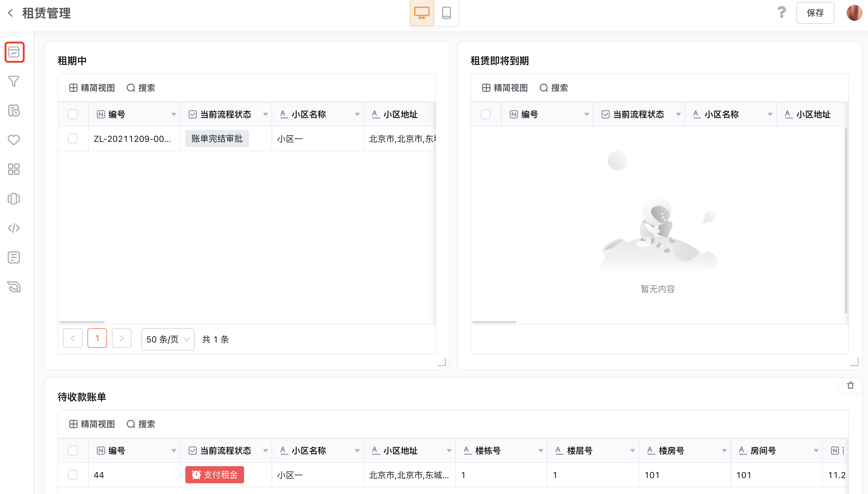Screen dimensions: 868x494
Task: Check the row ZL-20211209-00... checkbox
Action: [73, 138]
